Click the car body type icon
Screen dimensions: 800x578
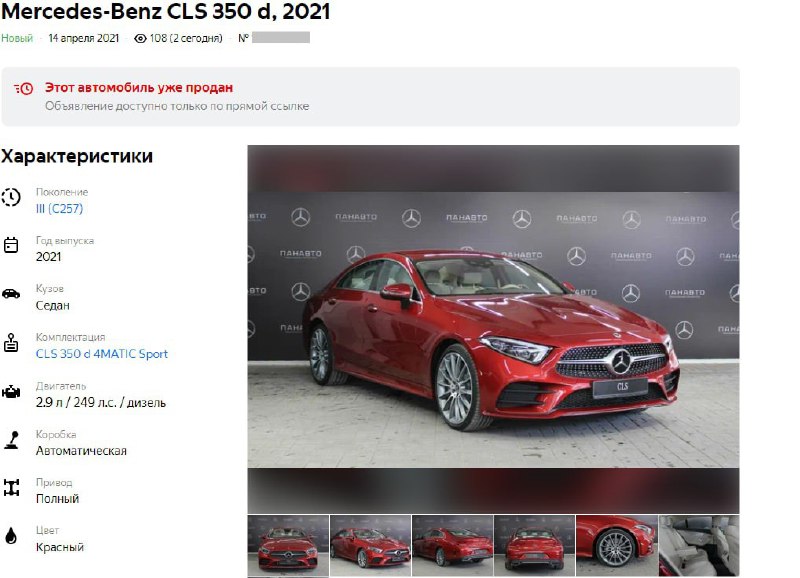pyautogui.click(x=11, y=294)
